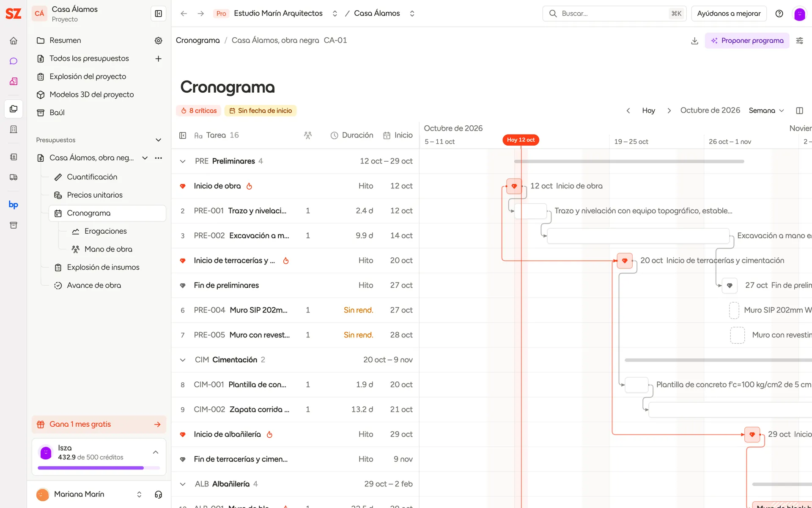812x508 pixels.
Task: Open the purple user avatar top right
Action: [x=799, y=14]
